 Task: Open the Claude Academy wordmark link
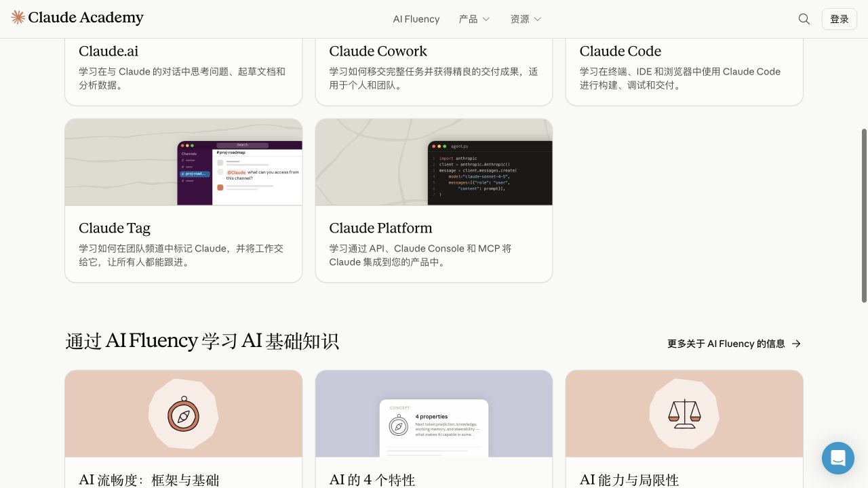pyautogui.click(x=86, y=18)
